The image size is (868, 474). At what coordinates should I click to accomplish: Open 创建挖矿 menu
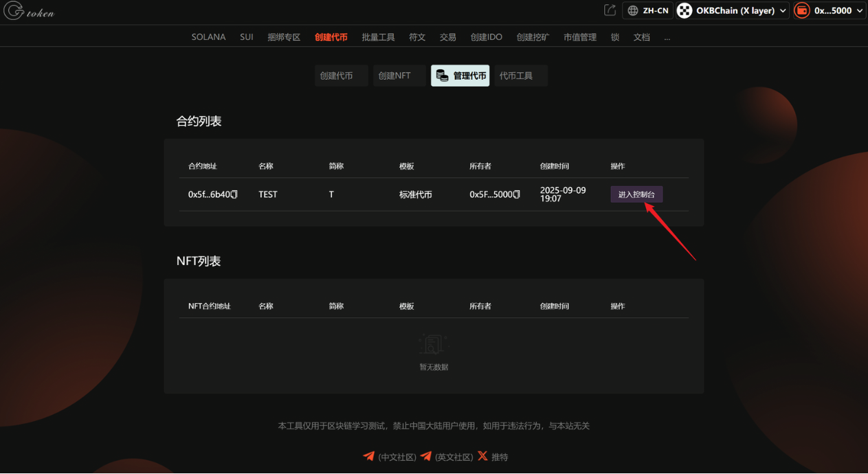coord(533,37)
